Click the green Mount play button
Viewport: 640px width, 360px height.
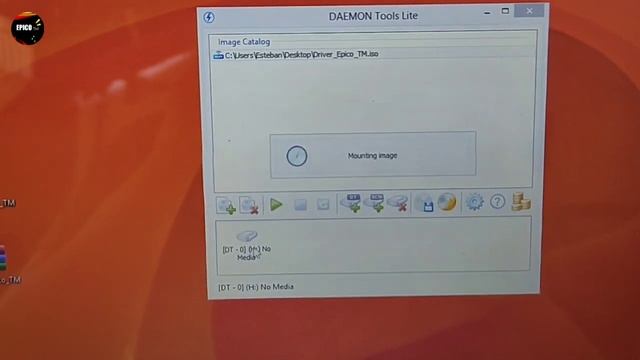click(x=276, y=204)
